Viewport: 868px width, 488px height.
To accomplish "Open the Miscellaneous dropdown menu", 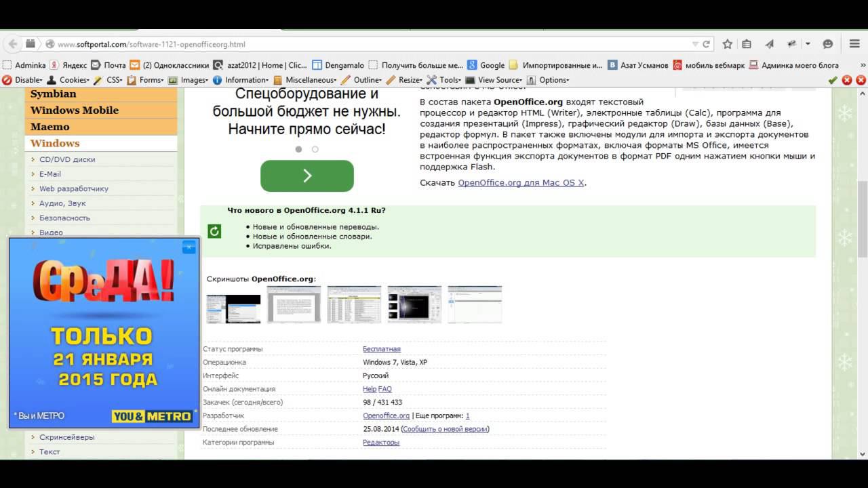I will pyautogui.click(x=305, y=80).
